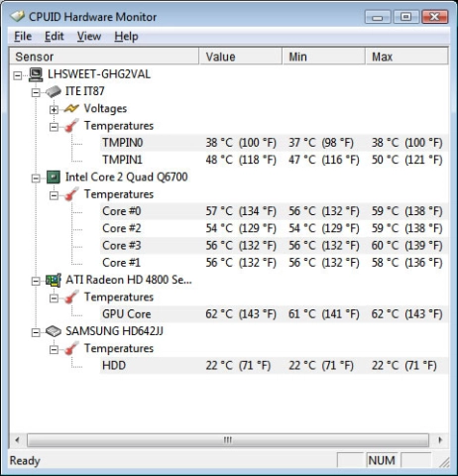Maximize the Hardware Monitor window
Image resolution: width=458 pixels, height=476 pixels.
406,17
